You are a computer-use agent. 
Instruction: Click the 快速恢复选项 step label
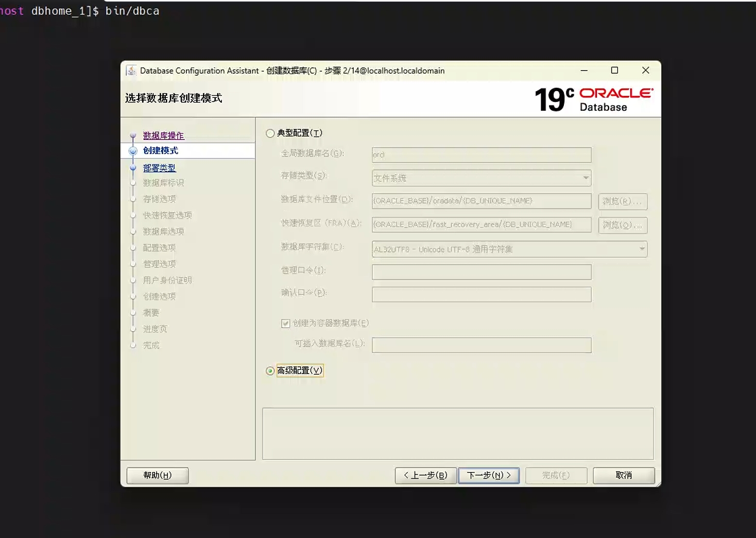pos(167,215)
